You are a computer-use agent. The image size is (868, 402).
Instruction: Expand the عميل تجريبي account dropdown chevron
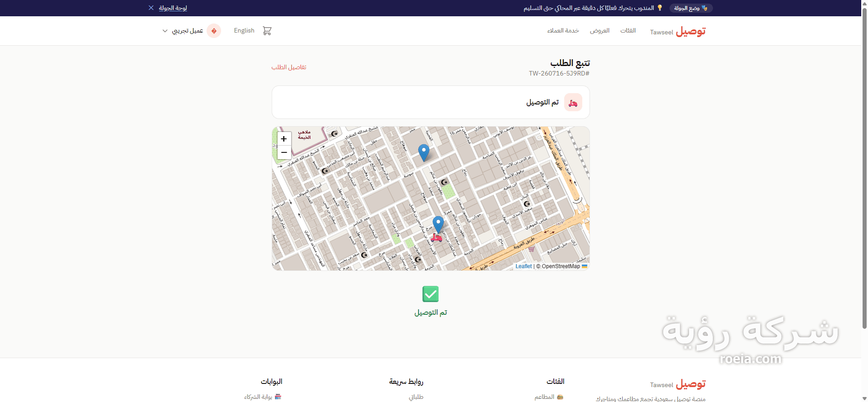click(165, 31)
